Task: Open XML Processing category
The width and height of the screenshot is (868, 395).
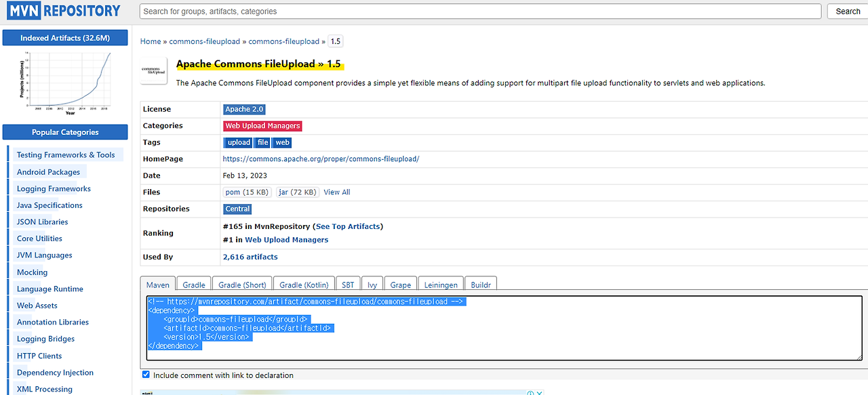Action: pyautogui.click(x=45, y=389)
